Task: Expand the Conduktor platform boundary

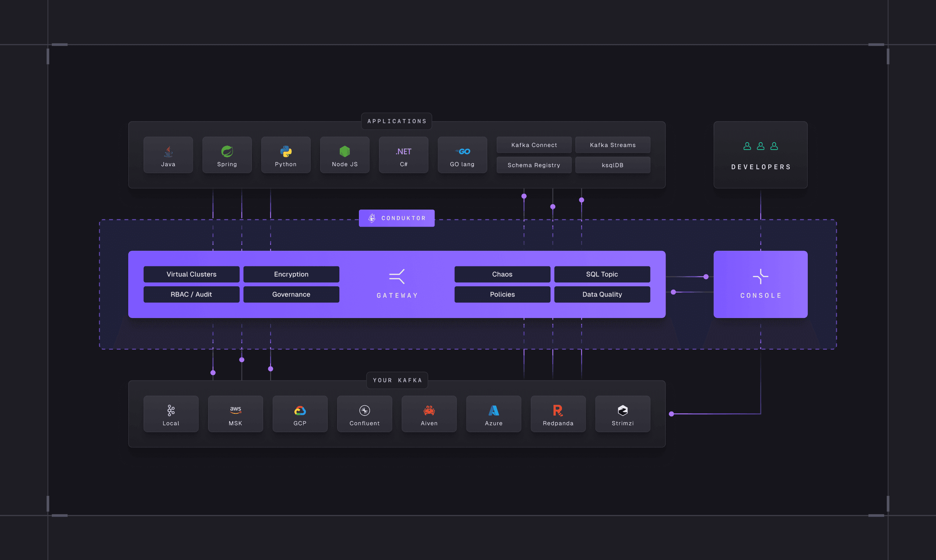Action: [x=397, y=218]
